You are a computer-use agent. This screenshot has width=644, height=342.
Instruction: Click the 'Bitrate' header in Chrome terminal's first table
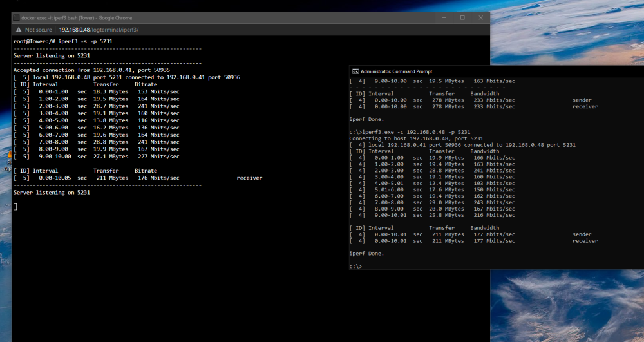146,84
